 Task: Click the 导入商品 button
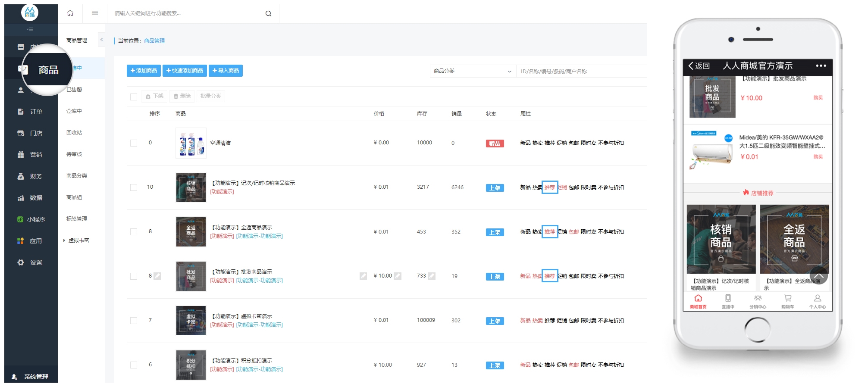click(226, 71)
